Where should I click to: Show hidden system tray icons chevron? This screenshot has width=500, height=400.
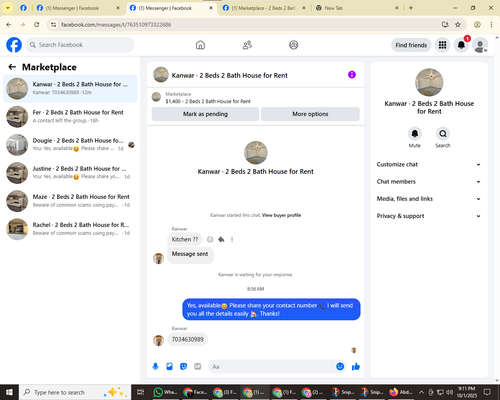tap(421, 392)
